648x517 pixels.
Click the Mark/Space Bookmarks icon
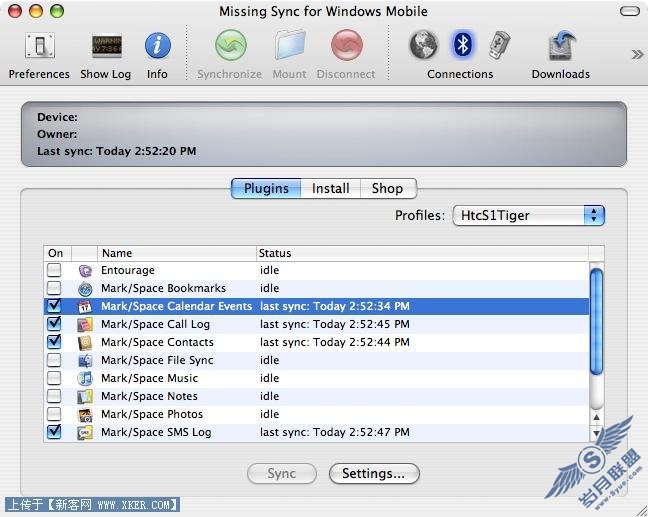tap(85, 289)
